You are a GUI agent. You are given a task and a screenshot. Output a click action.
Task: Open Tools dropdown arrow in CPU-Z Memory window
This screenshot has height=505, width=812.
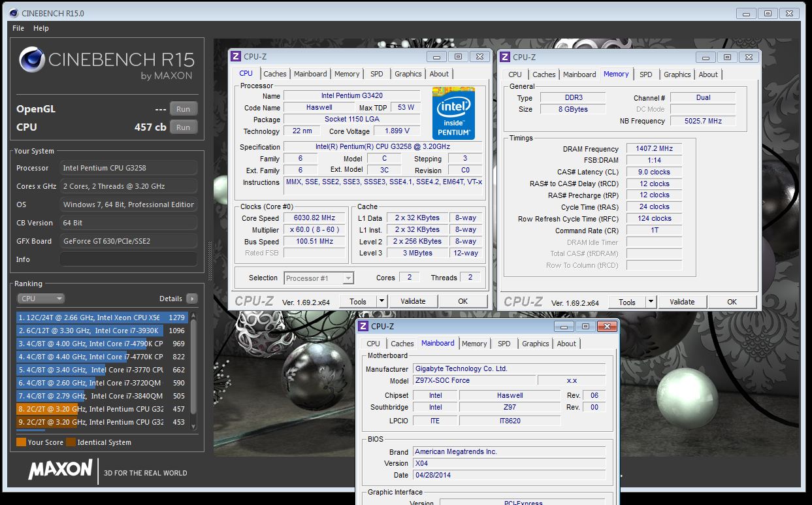point(651,302)
